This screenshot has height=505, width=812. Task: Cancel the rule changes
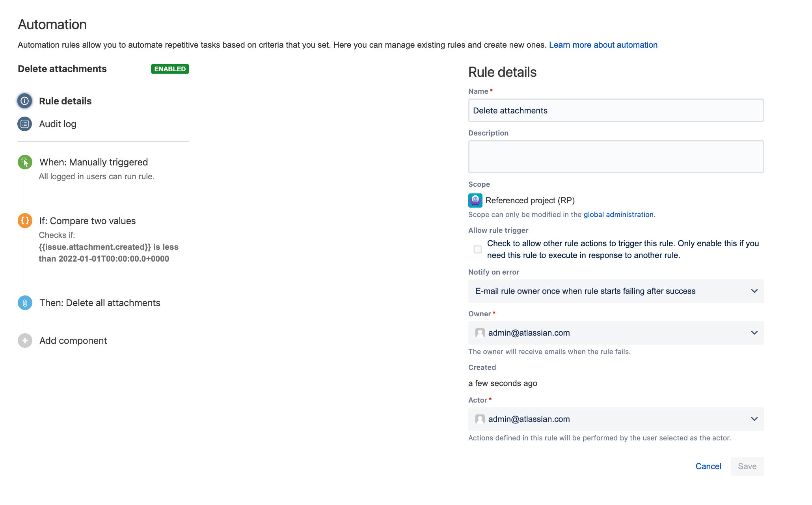[708, 466]
